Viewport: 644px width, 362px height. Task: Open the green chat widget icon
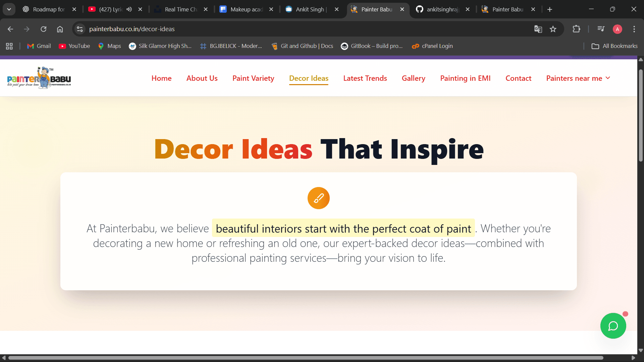point(613,326)
